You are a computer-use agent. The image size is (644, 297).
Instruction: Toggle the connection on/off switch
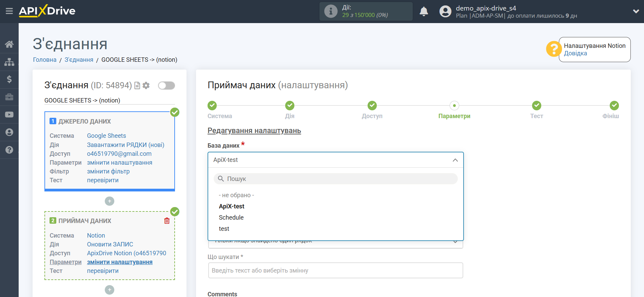[167, 86]
